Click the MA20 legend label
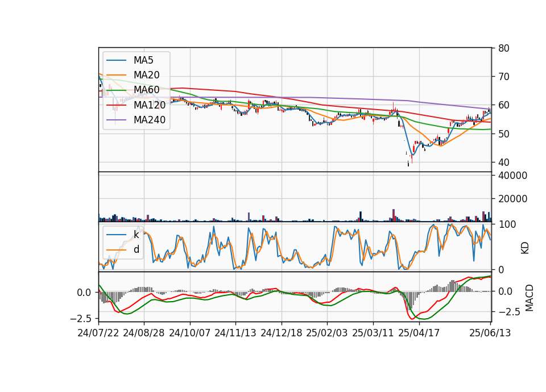This screenshot has width=546, height=392. (x=146, y=75)
